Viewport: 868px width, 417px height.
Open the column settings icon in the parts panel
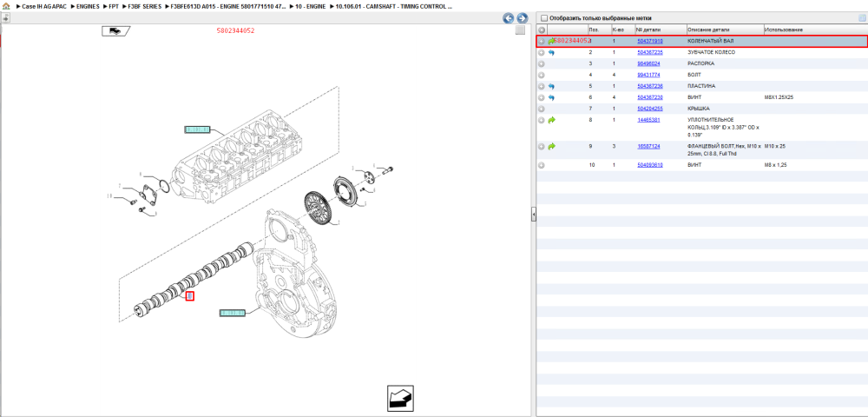pyautogui.click(x=861, y=17)
